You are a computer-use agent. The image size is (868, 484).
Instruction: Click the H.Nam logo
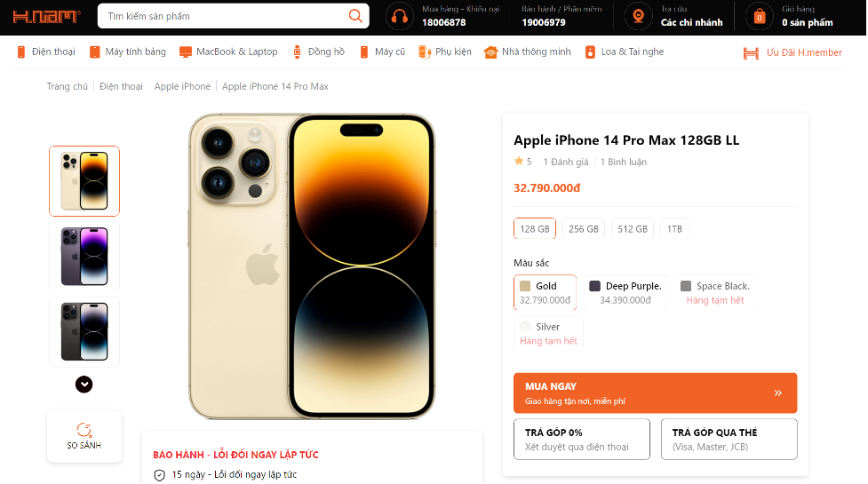44,16
